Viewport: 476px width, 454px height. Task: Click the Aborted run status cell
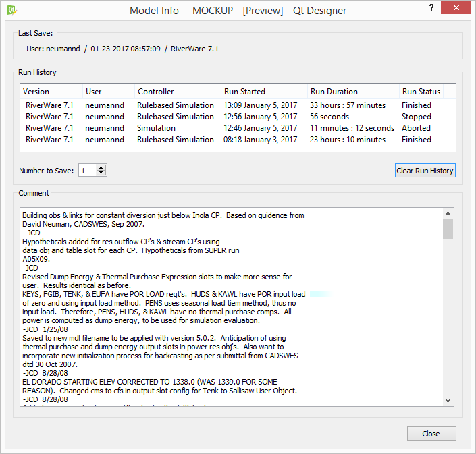416,128
